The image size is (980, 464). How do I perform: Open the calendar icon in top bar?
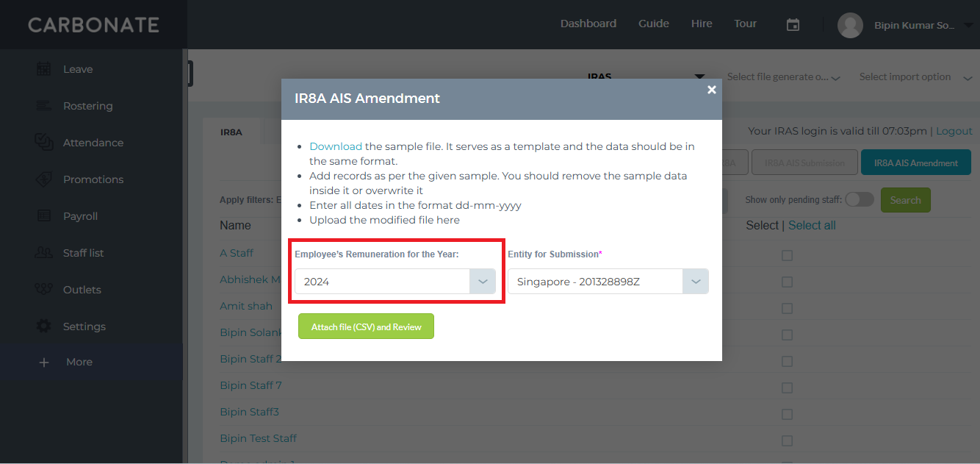tap(793, 24)
